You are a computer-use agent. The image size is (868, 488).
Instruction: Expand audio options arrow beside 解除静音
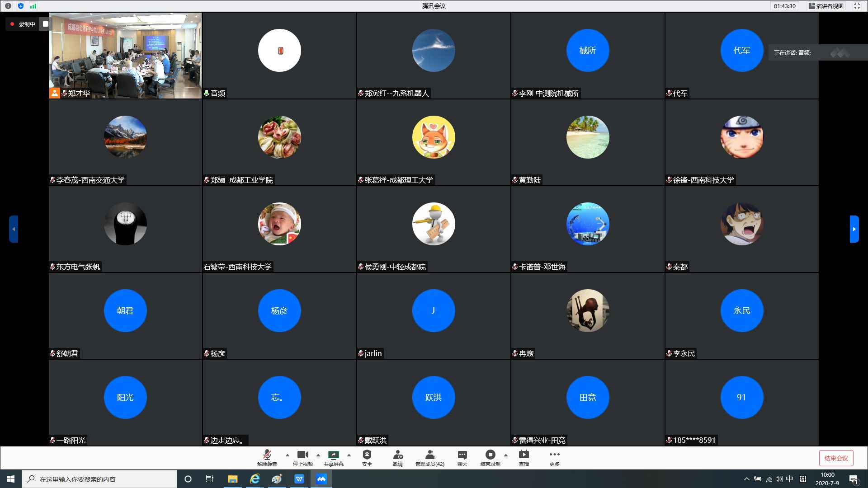pyautogui.click(x=288, y=455)
